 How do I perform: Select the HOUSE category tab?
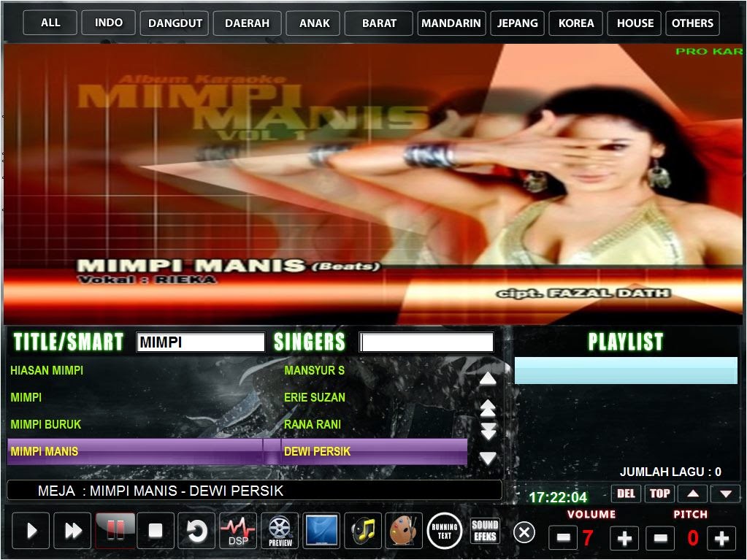(x=635, y=23)
